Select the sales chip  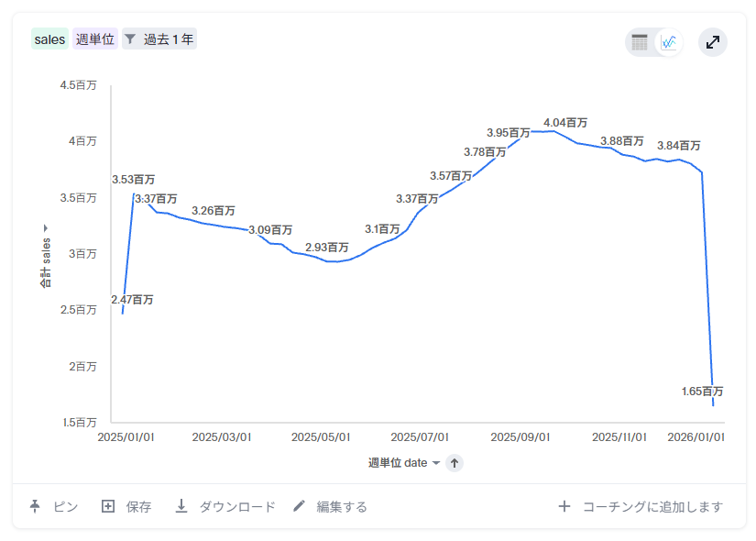click(49, 39)
